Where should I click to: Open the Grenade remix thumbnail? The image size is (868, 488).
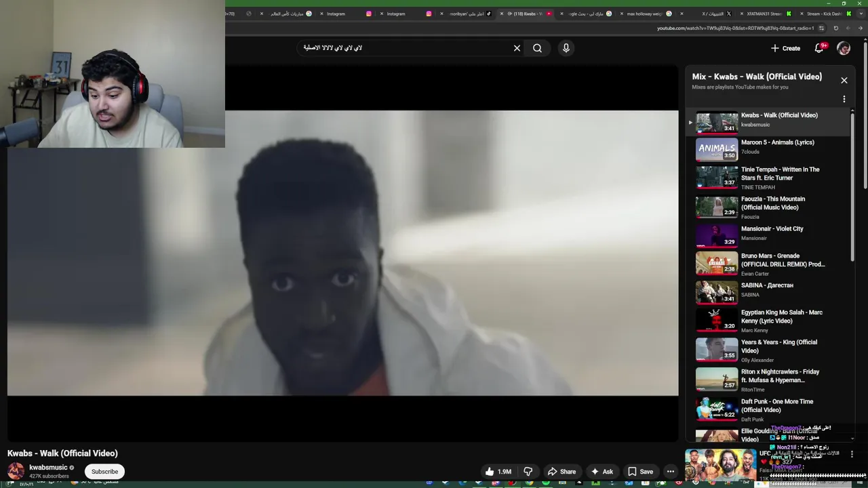tap(717, 263)
